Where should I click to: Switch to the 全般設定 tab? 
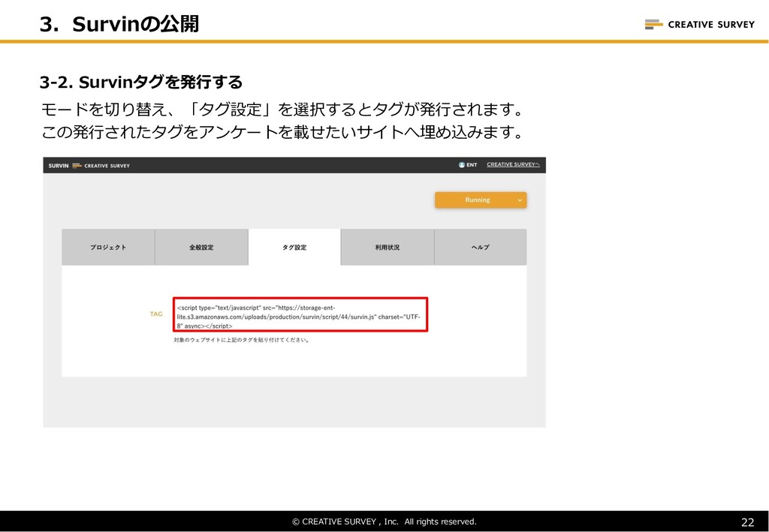201,248
